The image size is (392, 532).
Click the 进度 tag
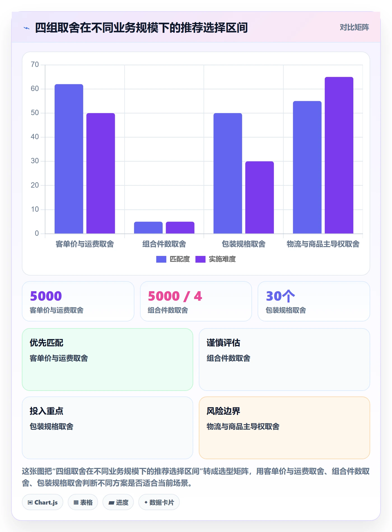click(x=118, y=502)
